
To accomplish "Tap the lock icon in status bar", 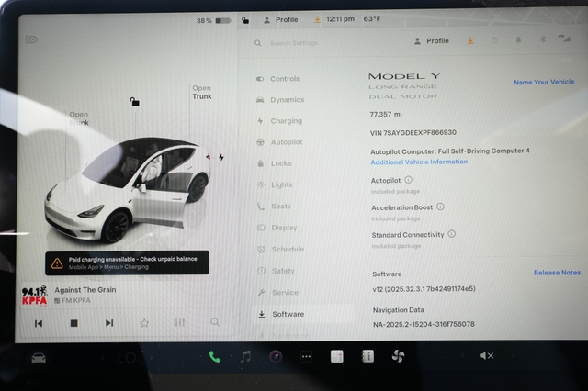I will click(x=245, y=20).
